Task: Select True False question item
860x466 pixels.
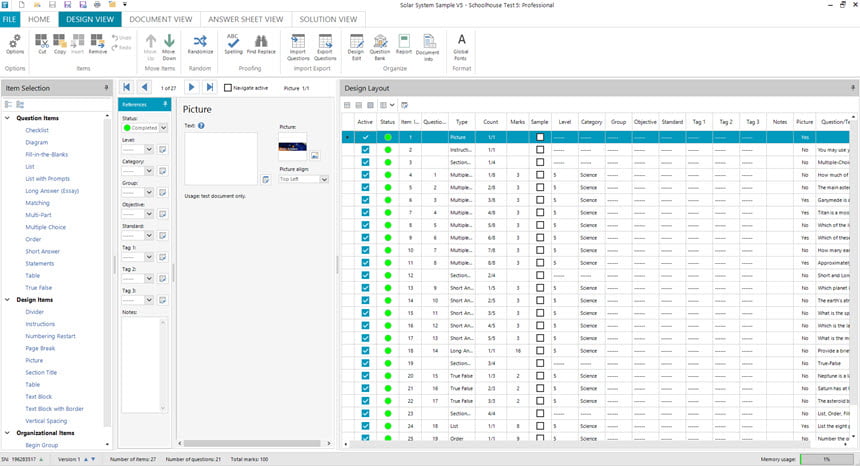Action: point(38,287)
